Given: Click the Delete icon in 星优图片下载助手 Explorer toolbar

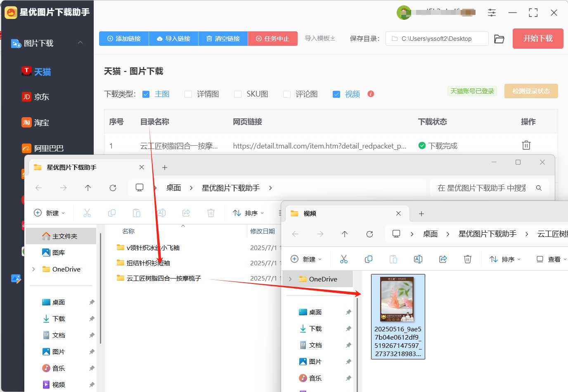Looking at the screenshot, I should pos(211,213).
